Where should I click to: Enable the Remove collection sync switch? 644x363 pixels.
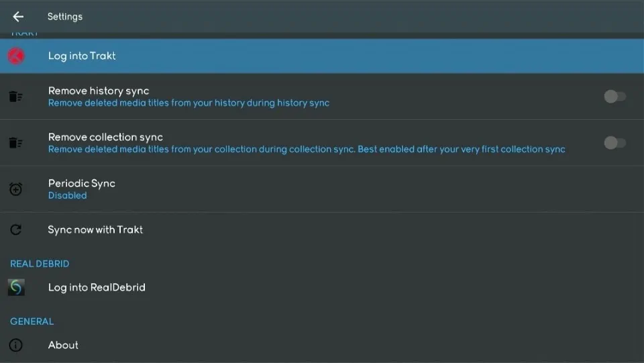tap(614, 143)
